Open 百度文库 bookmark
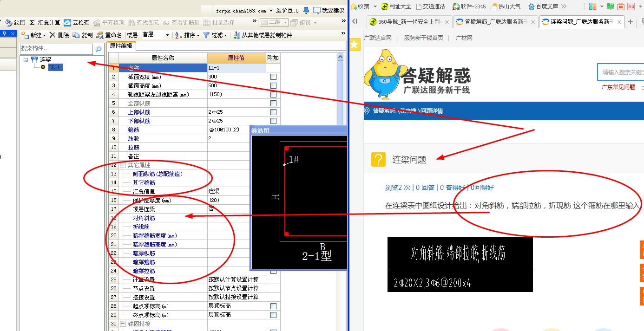The image size is (644, 331). tap(543, 6)
